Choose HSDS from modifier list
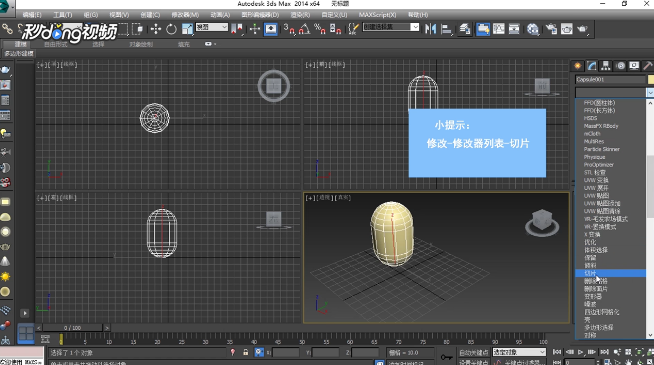 pyautogui.click(x=591, y=118)
